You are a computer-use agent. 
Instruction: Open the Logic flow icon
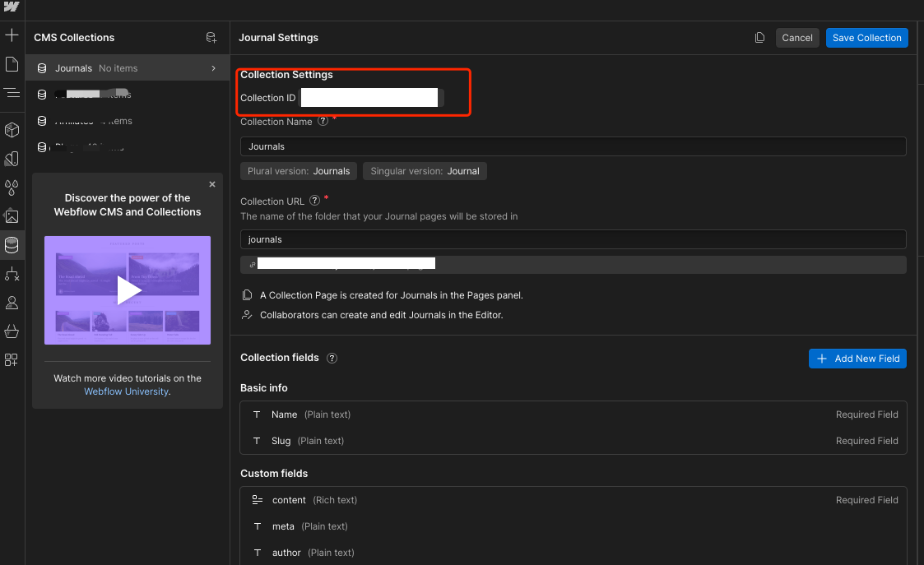point(12,274)
